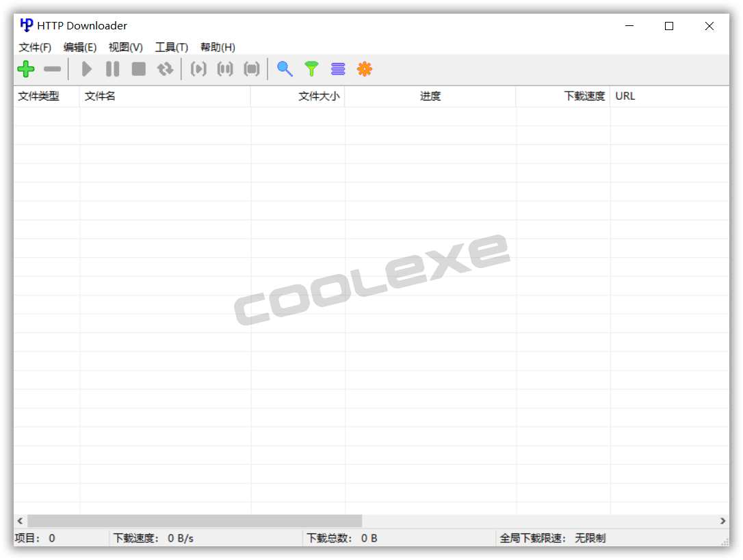Open the 编辑(E) menu
743x560 pixels.
(x=80, y=47)
